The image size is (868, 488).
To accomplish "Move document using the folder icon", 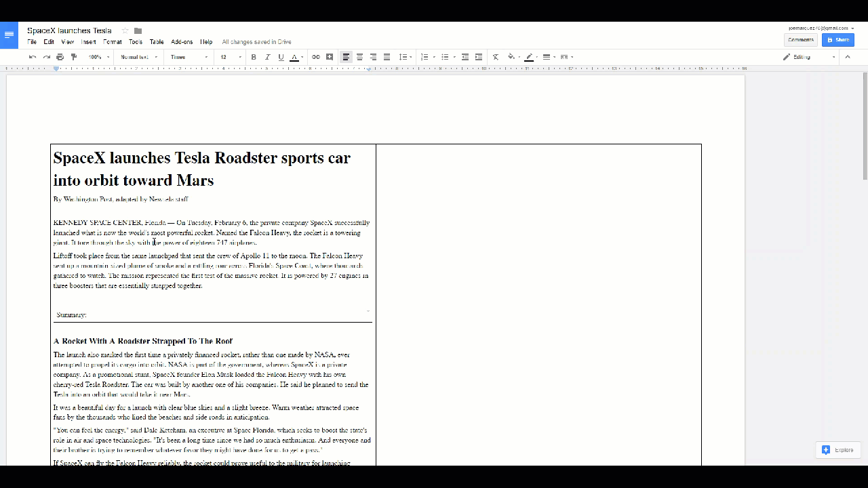I will [138, 30].
